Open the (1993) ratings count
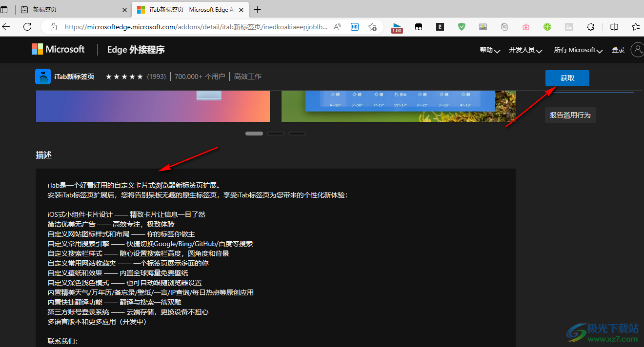Viewport: 644px width, 347px height. click(x=157, y=77)
